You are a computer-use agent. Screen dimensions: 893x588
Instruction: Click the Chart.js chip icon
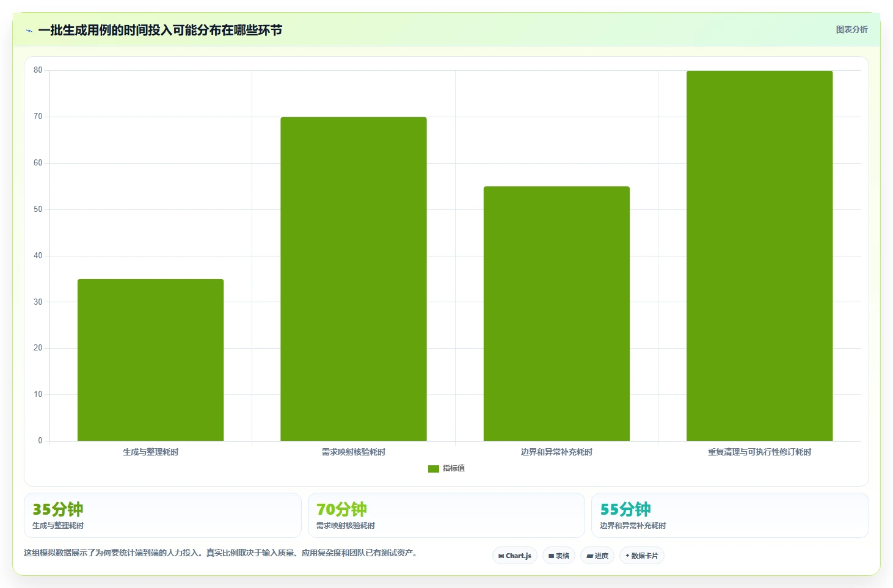tap(501, 556)
